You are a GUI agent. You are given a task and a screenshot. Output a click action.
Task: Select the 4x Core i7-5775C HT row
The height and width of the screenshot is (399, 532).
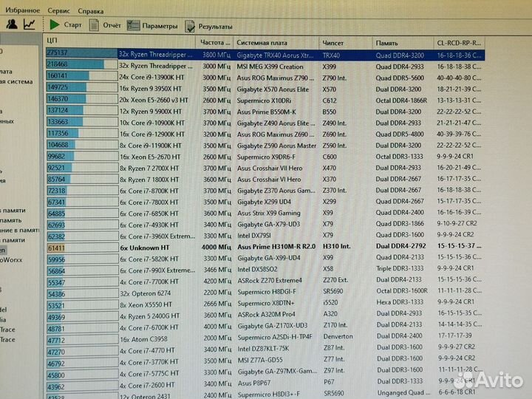click(265, 373)
